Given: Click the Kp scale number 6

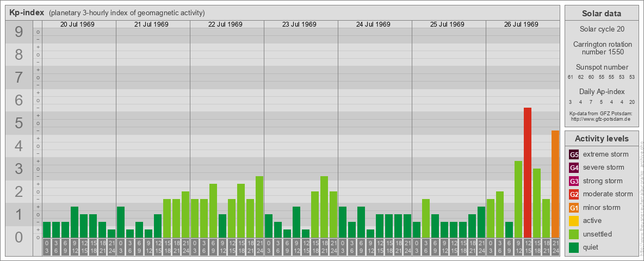Looking at the screenshot, I should [19, 100].
